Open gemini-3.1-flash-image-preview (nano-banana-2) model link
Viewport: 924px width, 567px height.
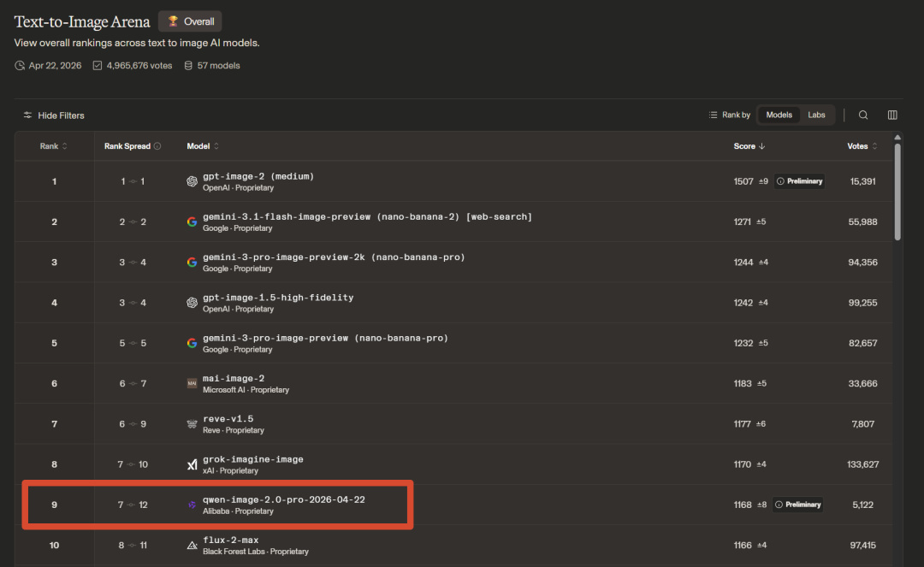click(x=367, y=216)
